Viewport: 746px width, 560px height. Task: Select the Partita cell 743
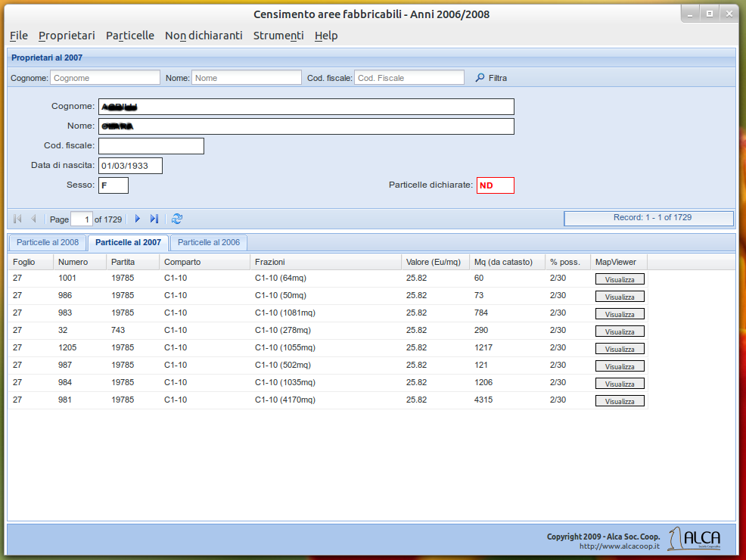click(132, 330)
